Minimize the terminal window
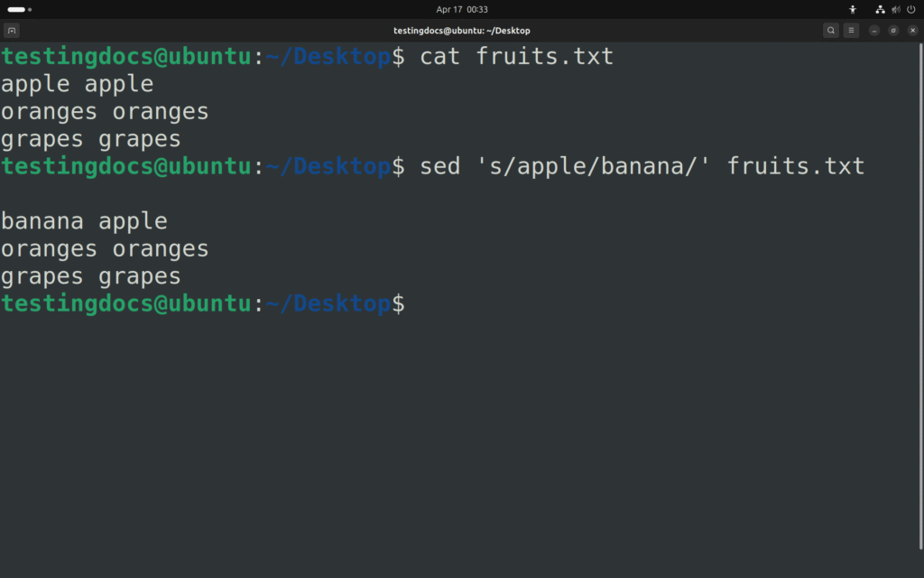 click(x=874, y=31)
